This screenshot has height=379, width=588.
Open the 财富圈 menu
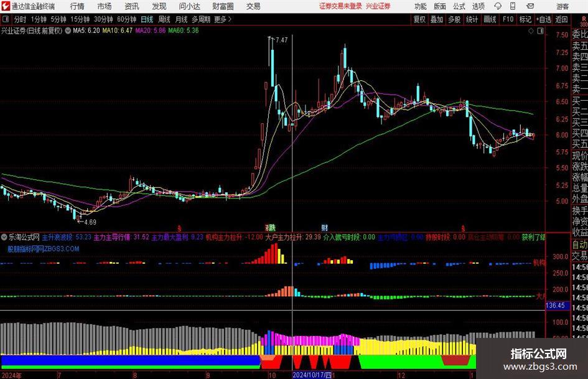point(223,6)
